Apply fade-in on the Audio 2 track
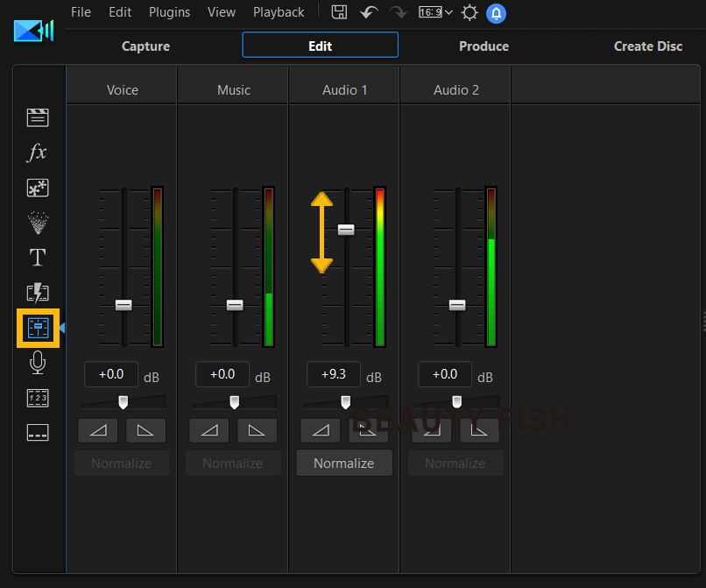The height and width of the screenshot is (588, 706). pyautogui.click(x=431, y=429)
